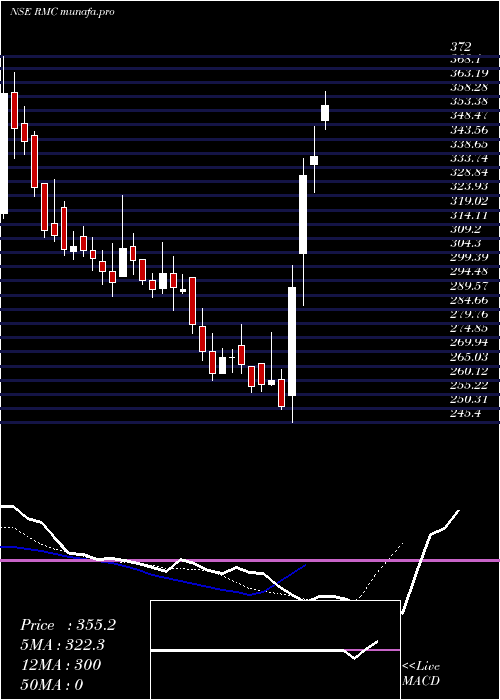Click the latest white candlestick near 353
The width and height of the screenshot is (500, 700).
(325, 112)
